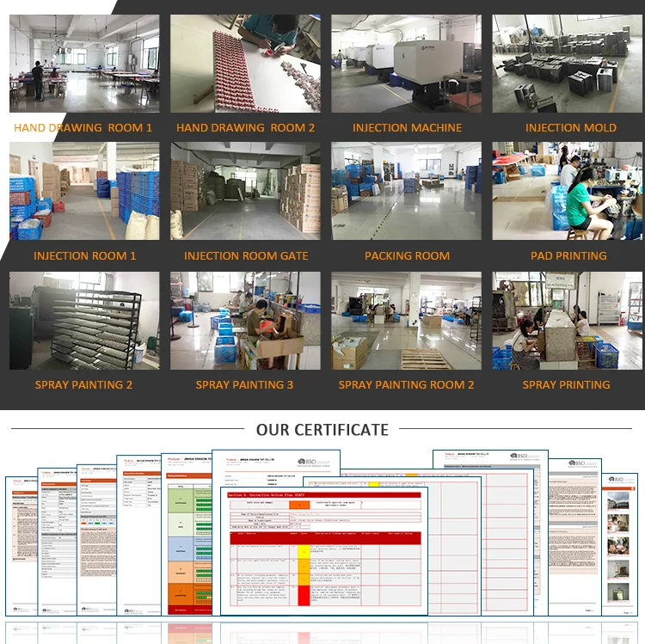645x644 pixels.
Task: View the Spray Painting Room 2 photo
Action: pyautogui.click(x=407, y=321)
